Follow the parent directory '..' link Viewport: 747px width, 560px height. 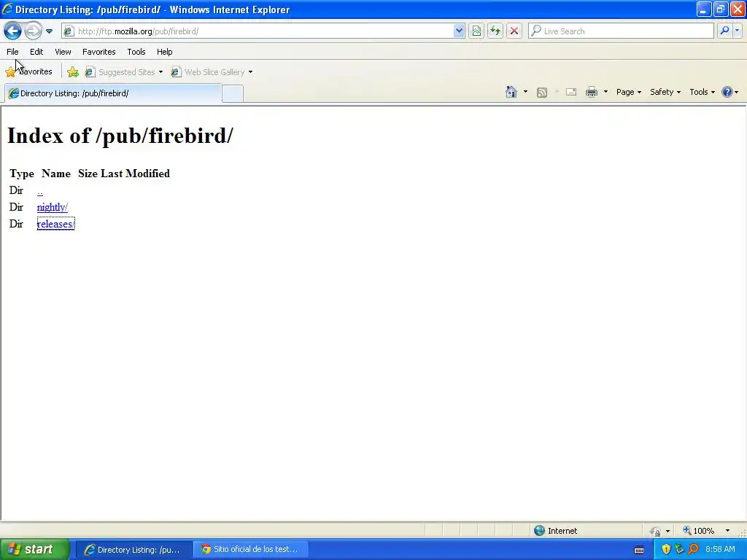coord(40,191)
